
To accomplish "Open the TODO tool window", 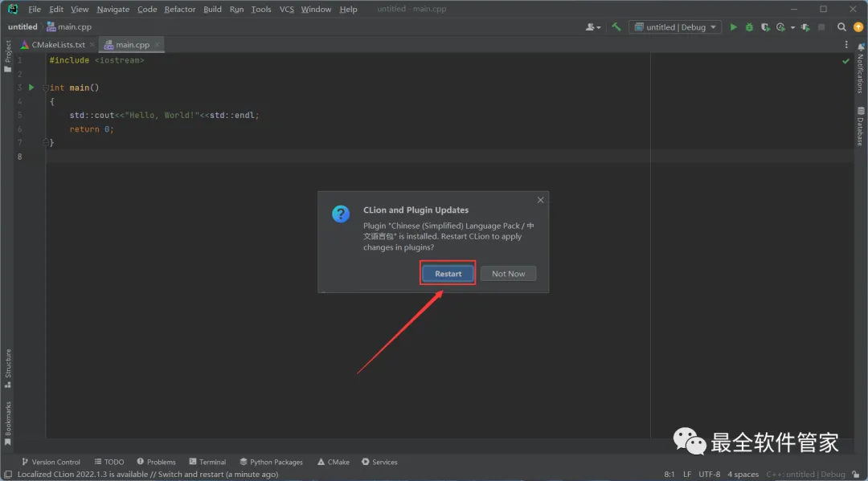I will (x=109, y=463).
